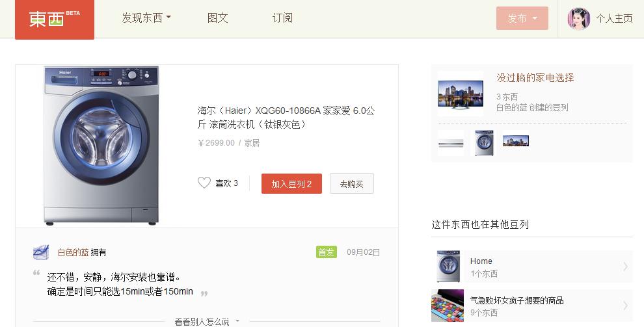Click 加入豆列 2 button

[291, 184]
